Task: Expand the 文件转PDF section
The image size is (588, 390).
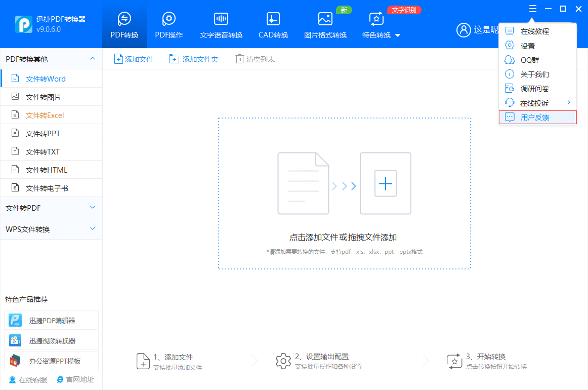Action: click(x=93, y=208)
